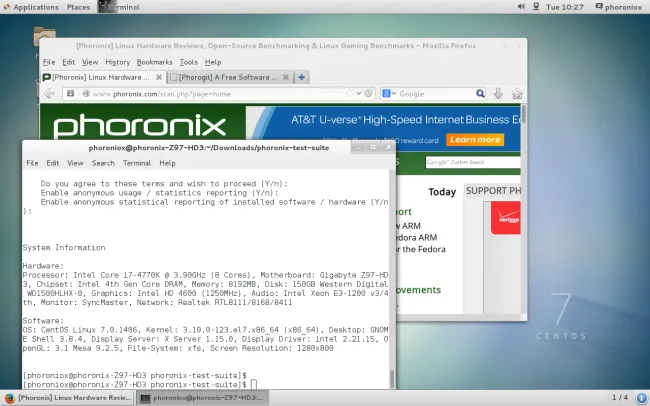Click workspace switcher showing 1 / 4
This screenshot has height=406, width=650.
click(x=620, y=398)
